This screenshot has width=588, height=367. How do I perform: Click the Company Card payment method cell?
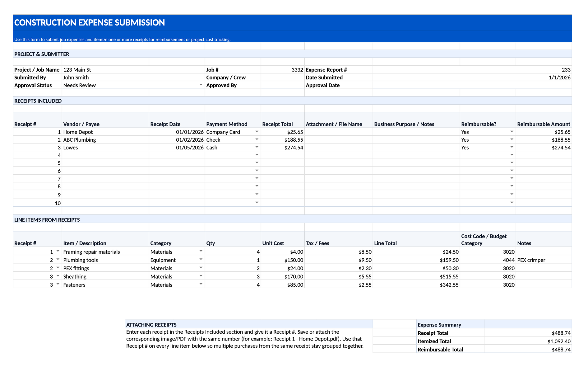click(x=233, y=132)
